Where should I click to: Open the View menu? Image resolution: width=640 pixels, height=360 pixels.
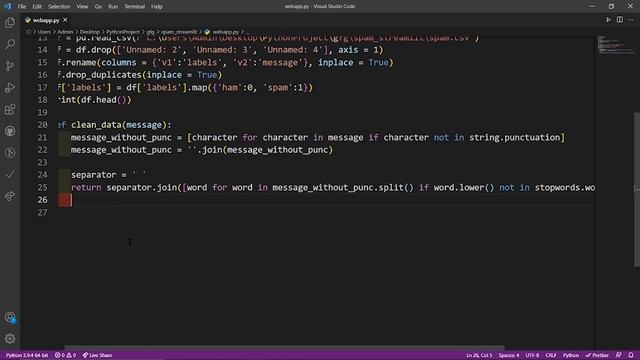coord(82,7)
